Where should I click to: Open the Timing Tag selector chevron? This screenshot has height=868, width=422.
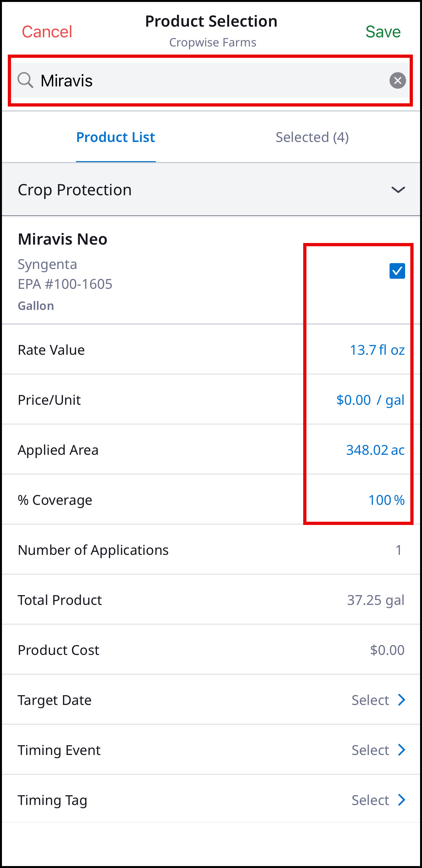coord(401,800)
